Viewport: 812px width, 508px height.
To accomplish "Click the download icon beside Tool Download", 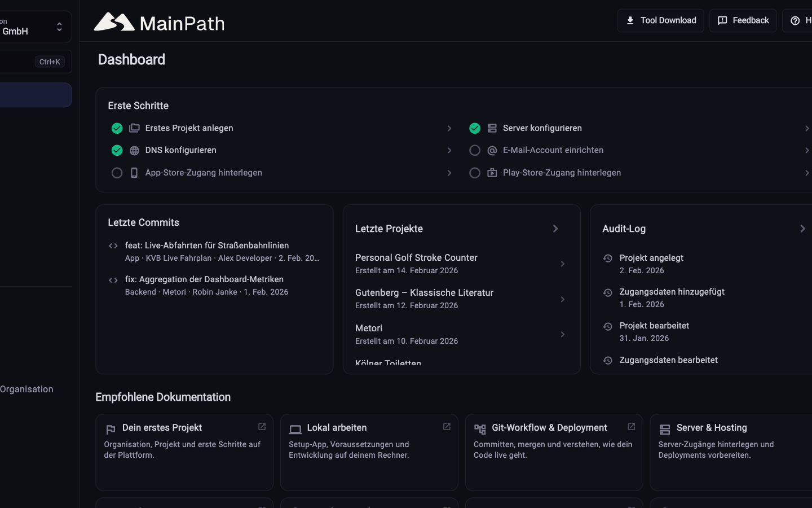I will [630, 20].
